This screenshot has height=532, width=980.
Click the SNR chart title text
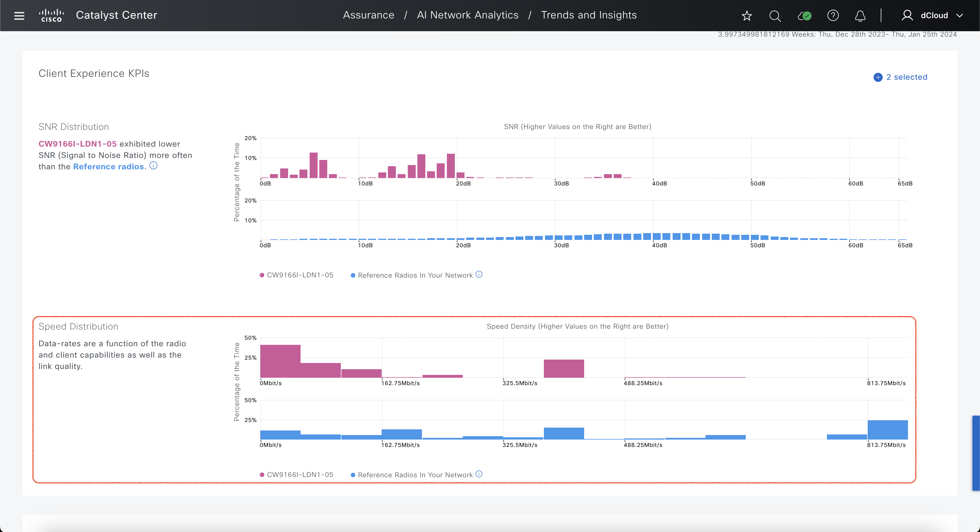578,127
